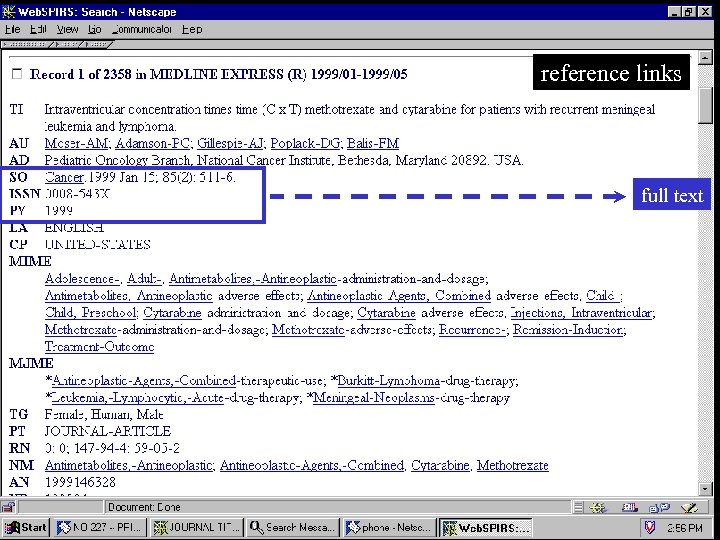Viewport: 720px width, 540px height.
Task: Switch to WebSPIRS taskbar button
Action: [486, 528]
